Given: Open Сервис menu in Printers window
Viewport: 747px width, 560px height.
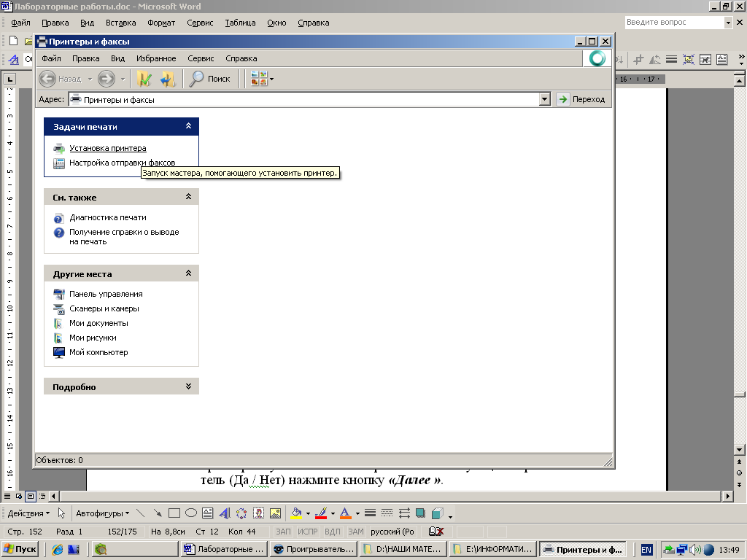Looking at the screenshot, I should point(201,58).
